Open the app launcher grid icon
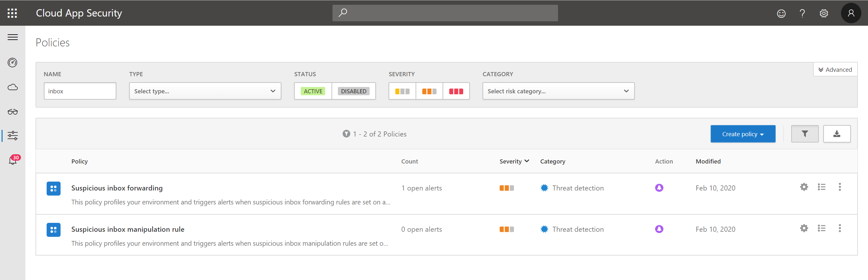 [12, 13]
